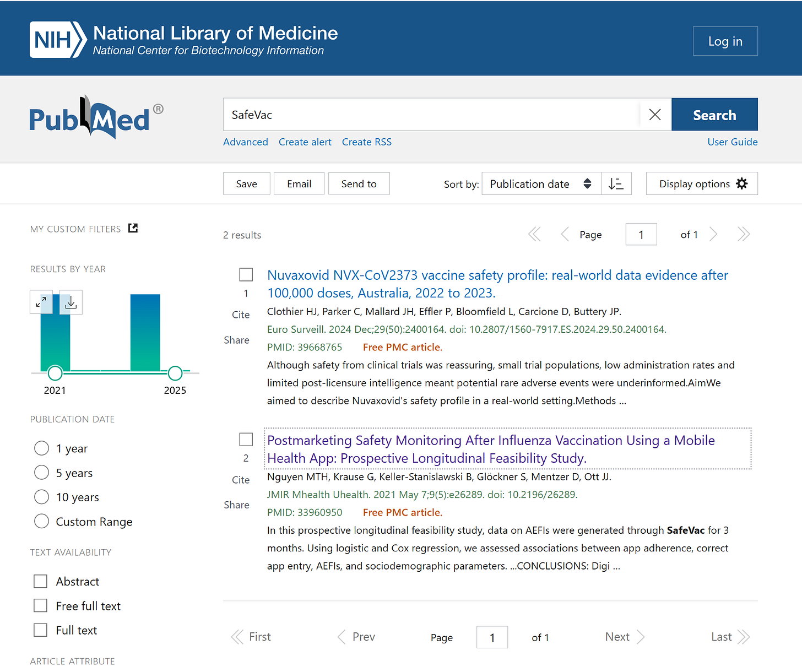The height and width of the screenshot is (672, 802).
Task: Enable the Free full text filter
Action: pyautogui.click(x=41, y=605)
